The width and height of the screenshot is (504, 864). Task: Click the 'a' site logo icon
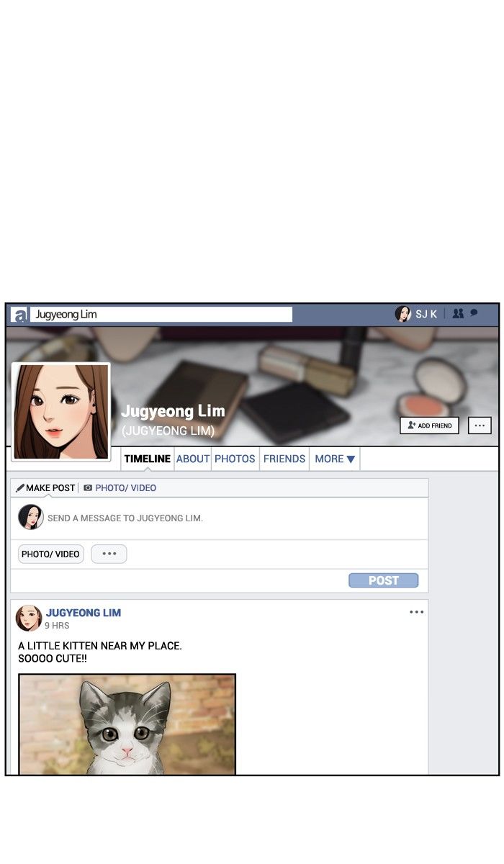click(19, 315)
